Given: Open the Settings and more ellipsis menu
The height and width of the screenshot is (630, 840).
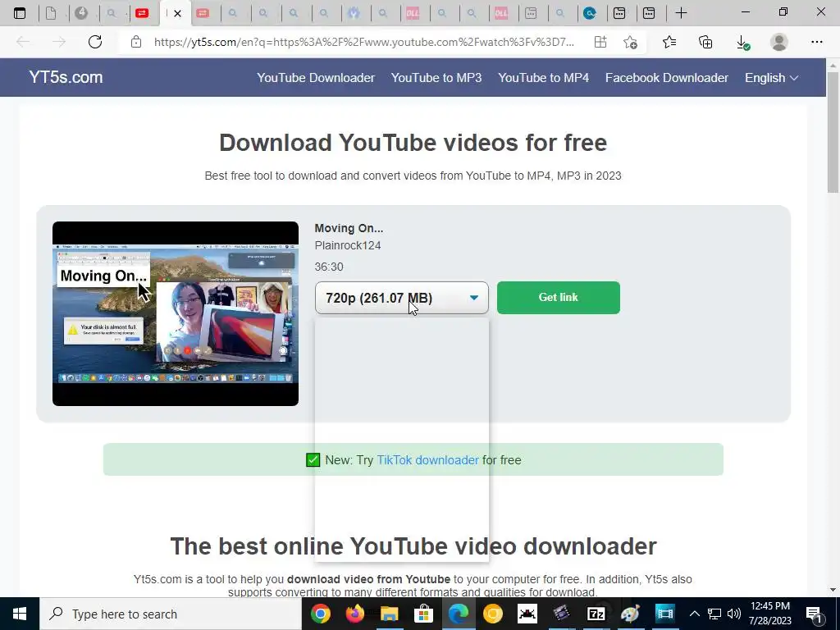Looking at the screenshot, I should click(x=816, y=42).
